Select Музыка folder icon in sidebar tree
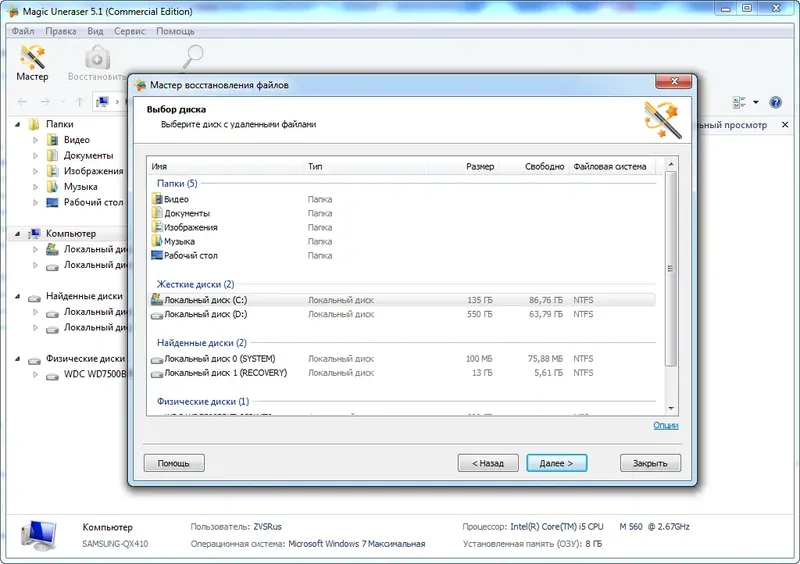Viewport: 800px width, 564px height. pos(52,187)
